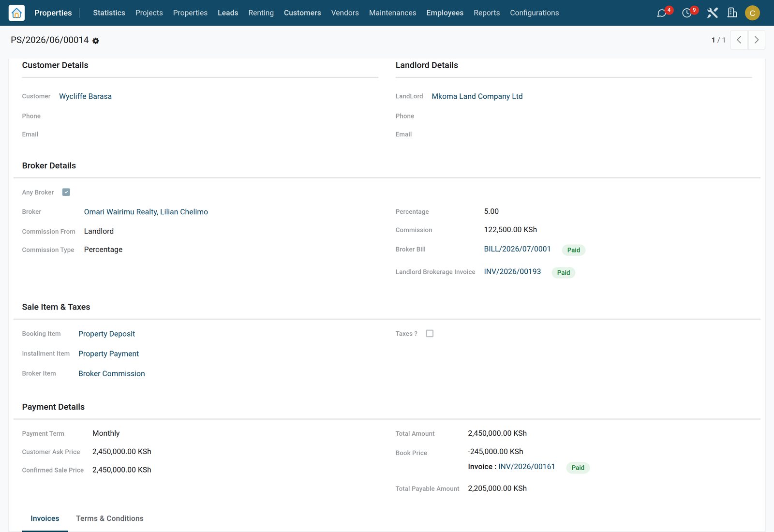Expand the Reports menu
The width and height of the screenshot is (774, 532).
pos(487,13)
